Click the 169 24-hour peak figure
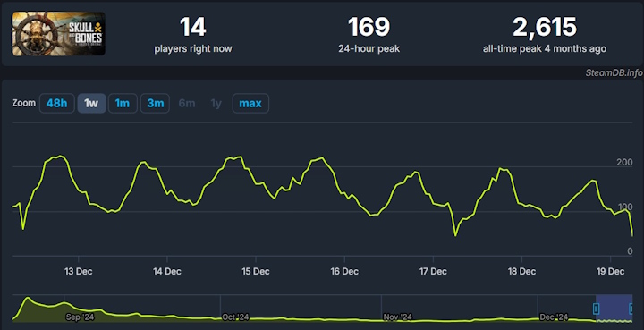This screenshot has width=644, height=330. [369, 27]
